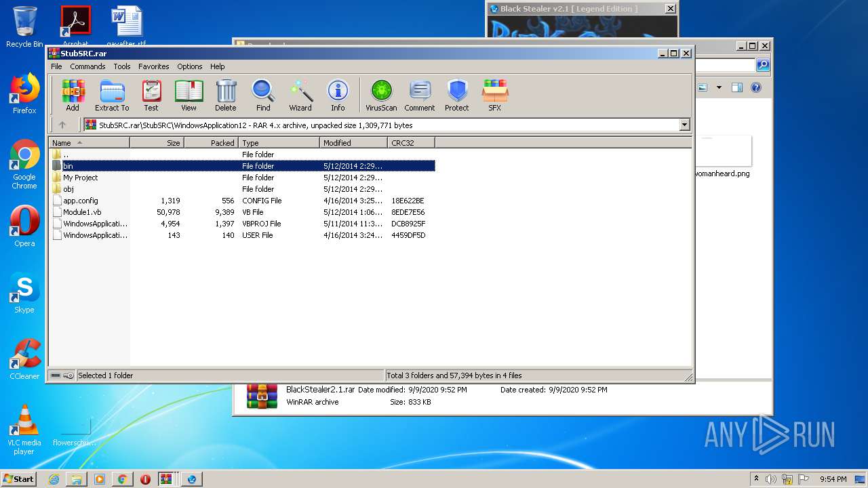Open Windows Media Player taskbar icon
This screenshot has height=488, width=868.
pyautogui.click(x=100, y=479)
